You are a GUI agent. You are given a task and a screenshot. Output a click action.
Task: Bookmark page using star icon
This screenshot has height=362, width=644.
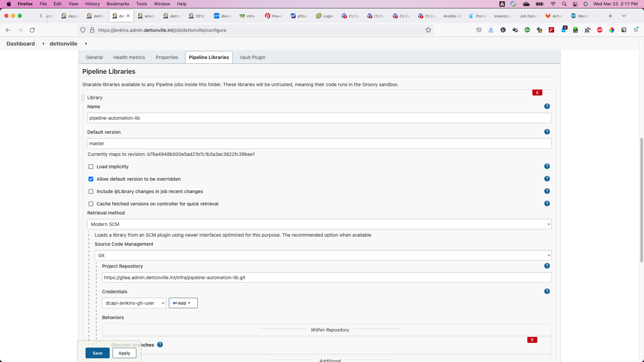pyautogui.click(x=428, y=30)
